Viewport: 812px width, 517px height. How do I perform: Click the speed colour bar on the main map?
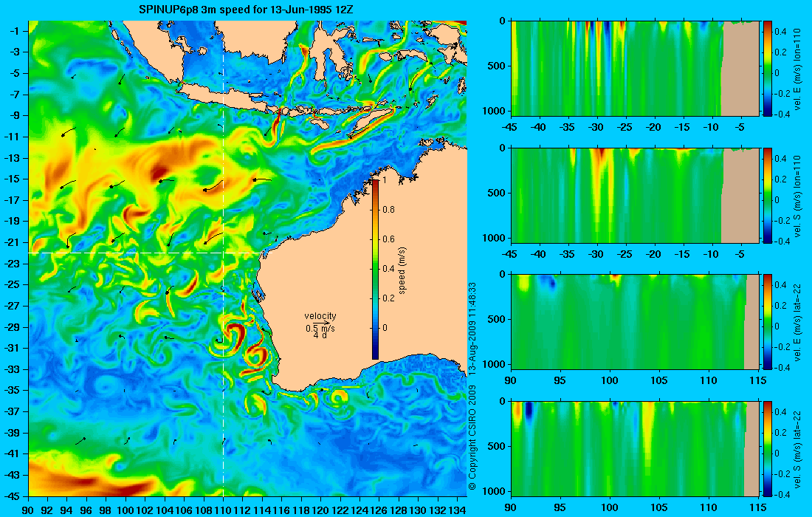tap(376, 270)
